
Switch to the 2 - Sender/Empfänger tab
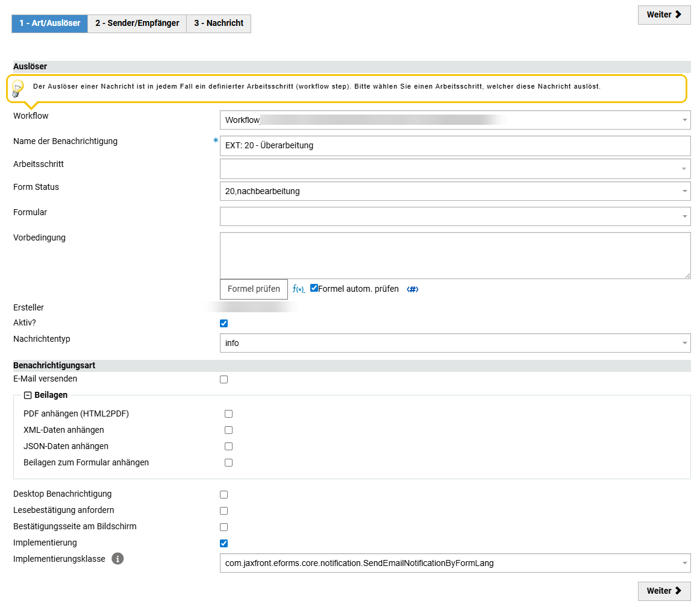[137, 24]
